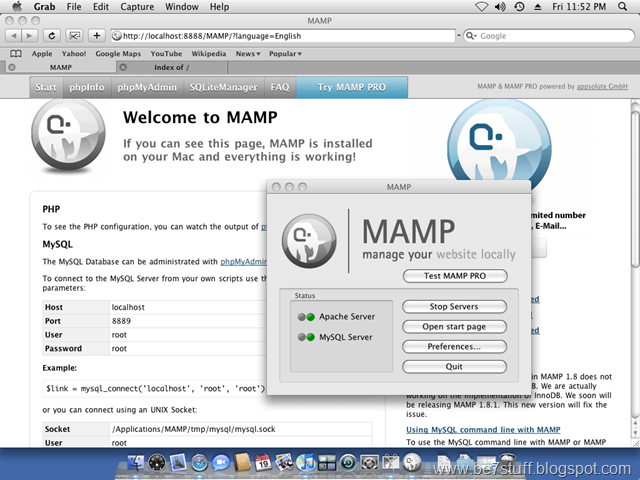The height and width of the screenshot is (480, 640).
Task: Close the MAMP browser tab
Action: tap(12, 67)
